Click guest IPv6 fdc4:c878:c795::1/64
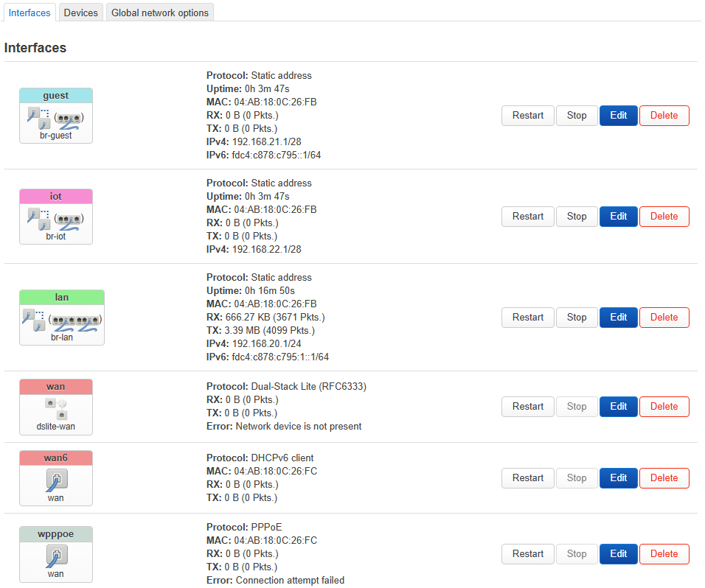 tap(276, 155)
